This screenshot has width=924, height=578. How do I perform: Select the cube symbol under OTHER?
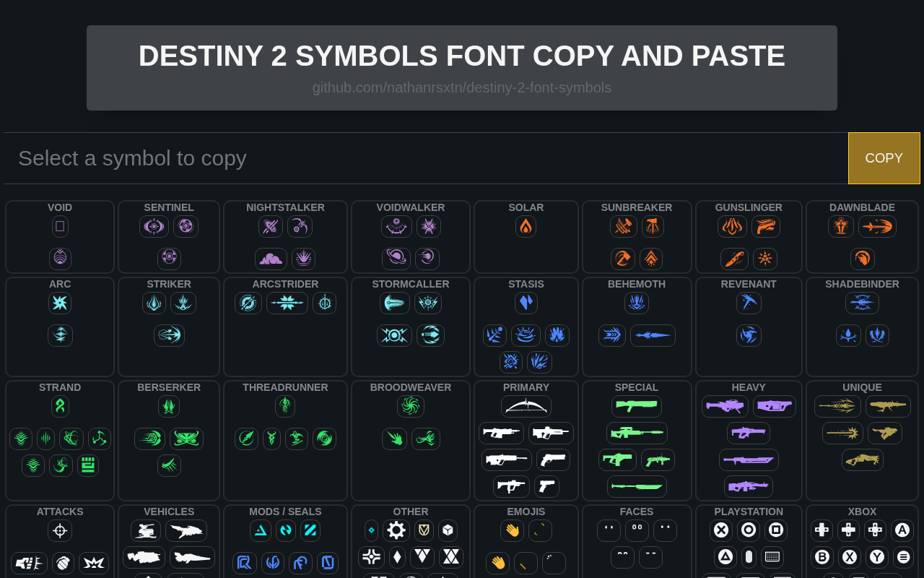click(x=448, y=530)
